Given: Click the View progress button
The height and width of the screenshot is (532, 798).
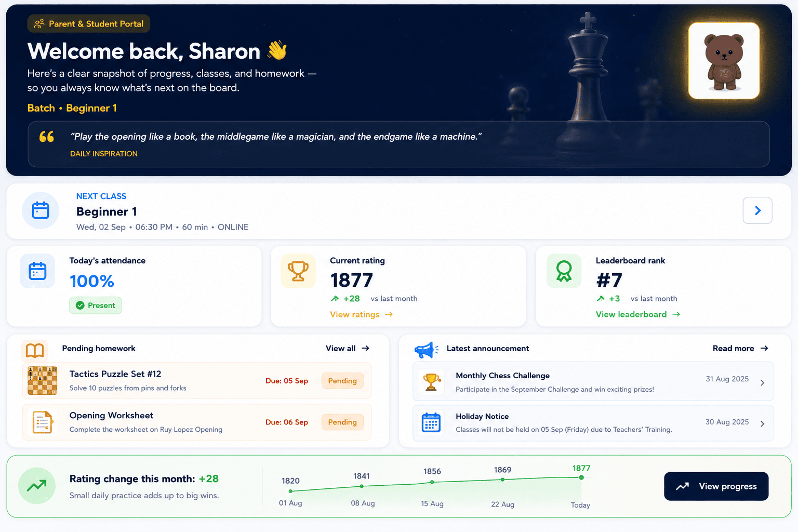Looking at the screenshot, I should click(716, 486).
